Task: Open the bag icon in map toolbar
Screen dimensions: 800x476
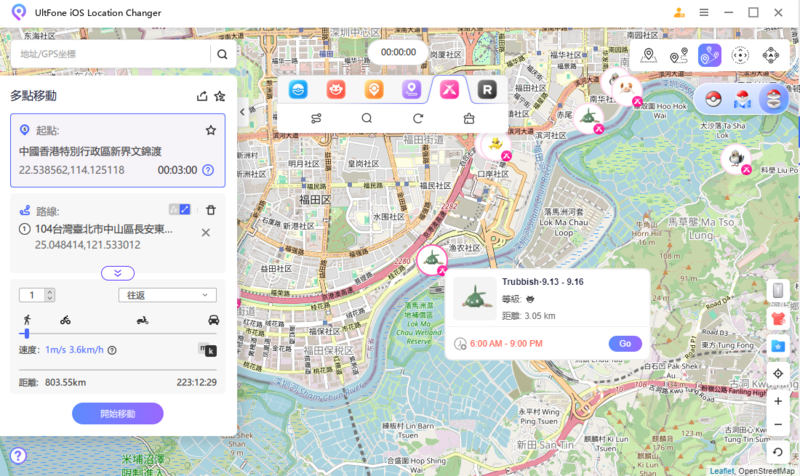Action: pyautogui.click(x=469, y=118)
